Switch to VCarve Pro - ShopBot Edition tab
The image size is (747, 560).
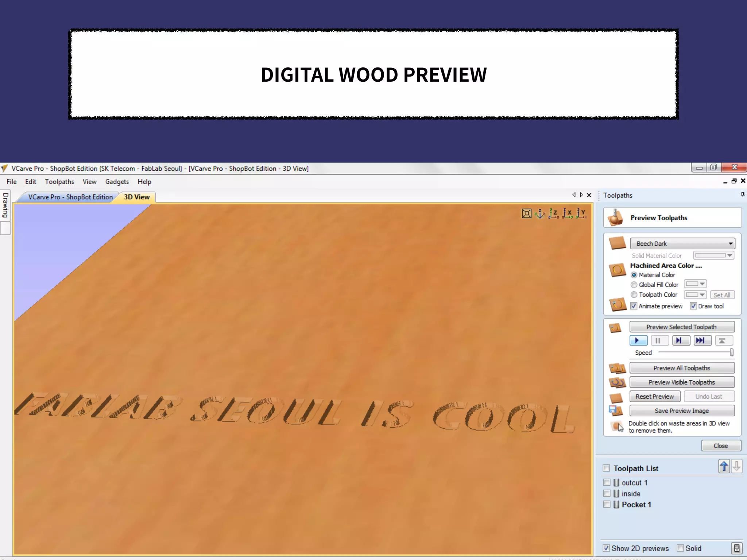(70, 197)
